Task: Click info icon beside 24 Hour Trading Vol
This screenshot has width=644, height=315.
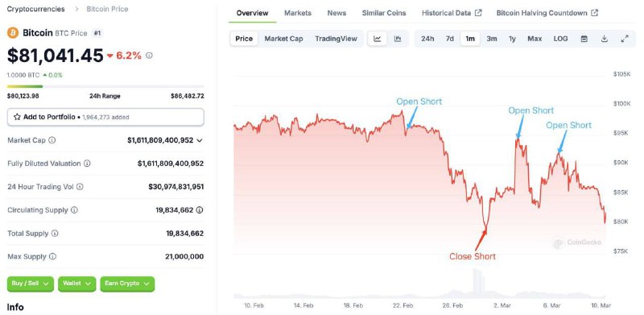Action: [x=80, y=187]
